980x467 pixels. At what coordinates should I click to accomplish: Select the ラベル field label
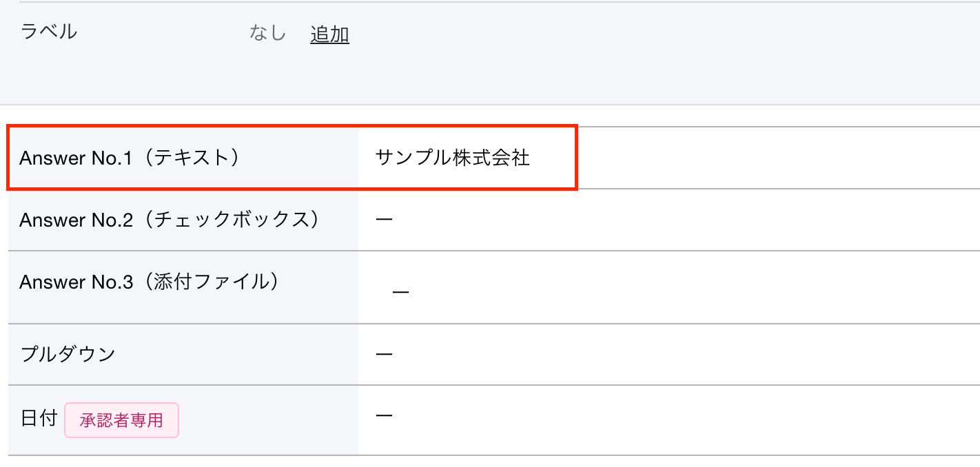tap(48, 32)
